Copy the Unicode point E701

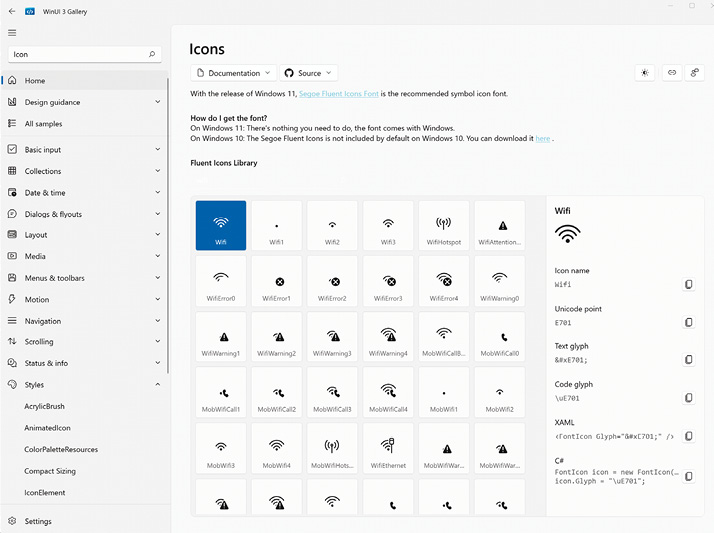[688, 322]
